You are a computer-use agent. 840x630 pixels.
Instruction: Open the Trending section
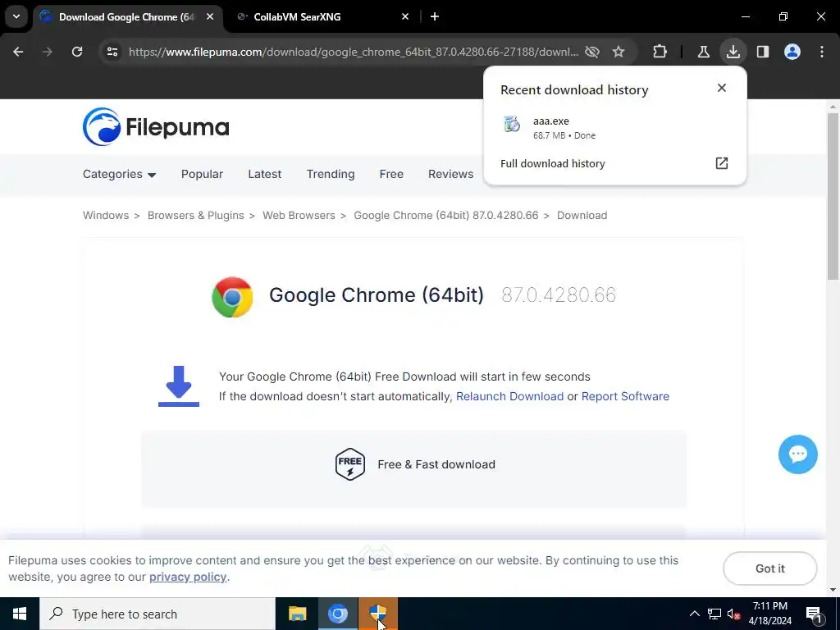click(x=331, y=174)
